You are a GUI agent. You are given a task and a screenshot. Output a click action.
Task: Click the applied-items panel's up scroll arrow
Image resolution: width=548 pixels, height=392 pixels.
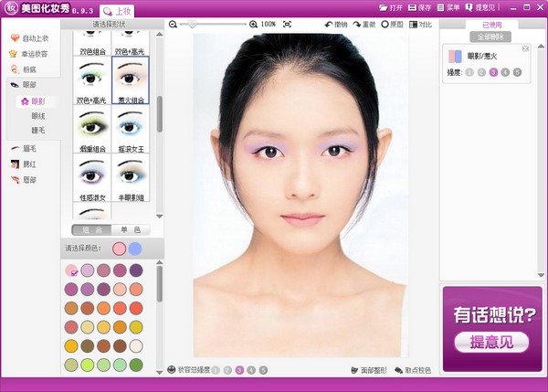pyautogui.click(x=541, y=47)
